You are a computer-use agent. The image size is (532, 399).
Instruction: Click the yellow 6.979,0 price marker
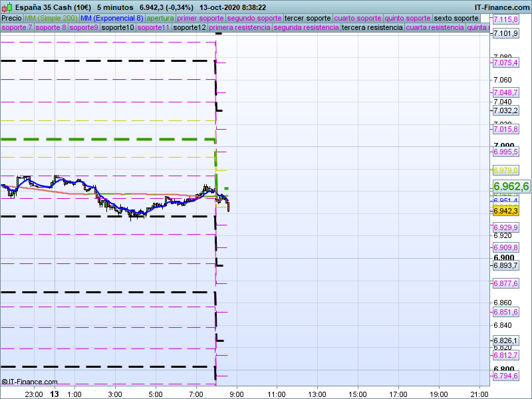tap(505, 170)
